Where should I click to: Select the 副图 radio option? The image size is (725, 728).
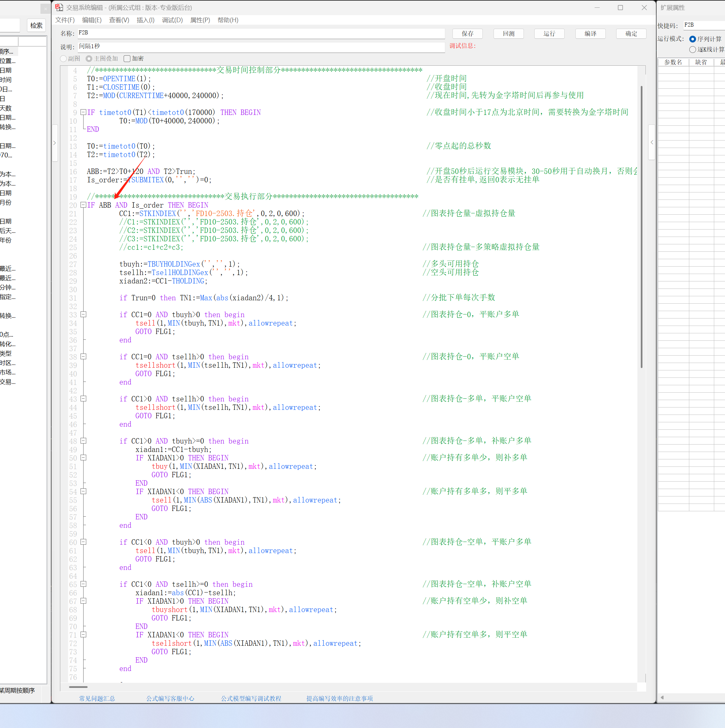point(64,59)
